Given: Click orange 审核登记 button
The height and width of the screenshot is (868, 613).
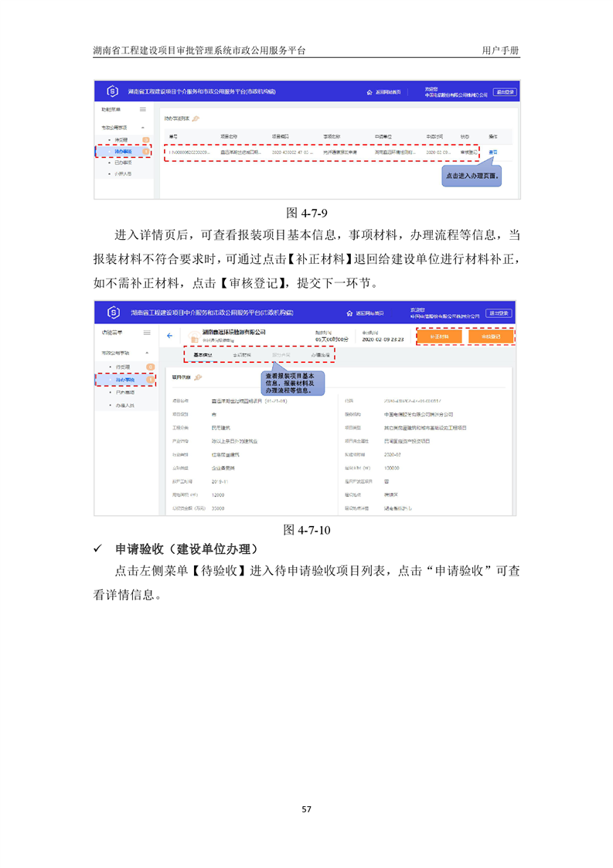Looking at the screenshot, I should click(491, 336).
